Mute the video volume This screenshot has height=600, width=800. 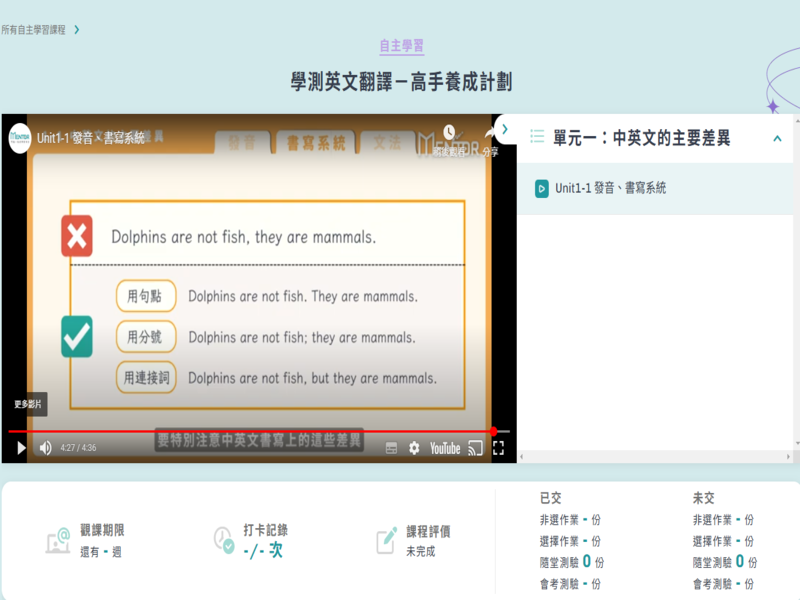coord(45,448)
